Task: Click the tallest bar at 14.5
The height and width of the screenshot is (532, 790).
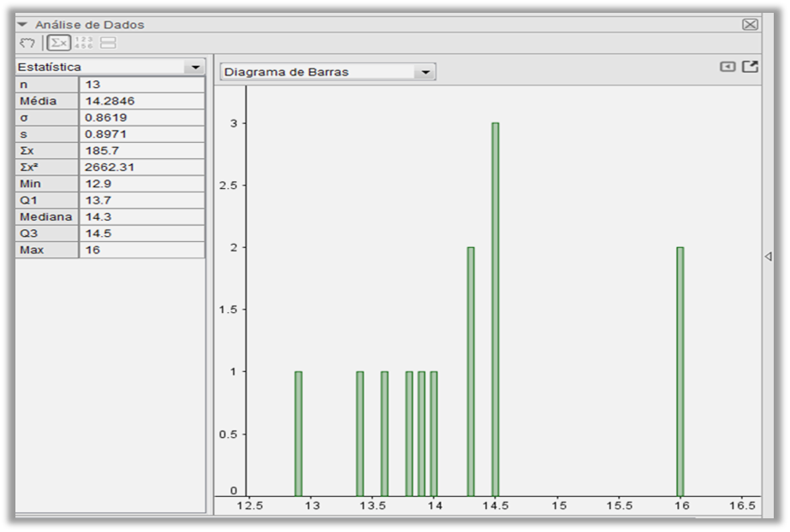Action: pyautogui.click(x=495, y=308)
